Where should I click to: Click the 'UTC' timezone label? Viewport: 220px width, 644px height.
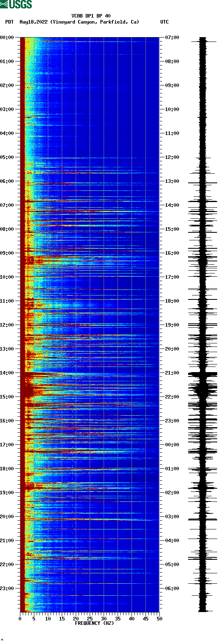pos(165,22)
